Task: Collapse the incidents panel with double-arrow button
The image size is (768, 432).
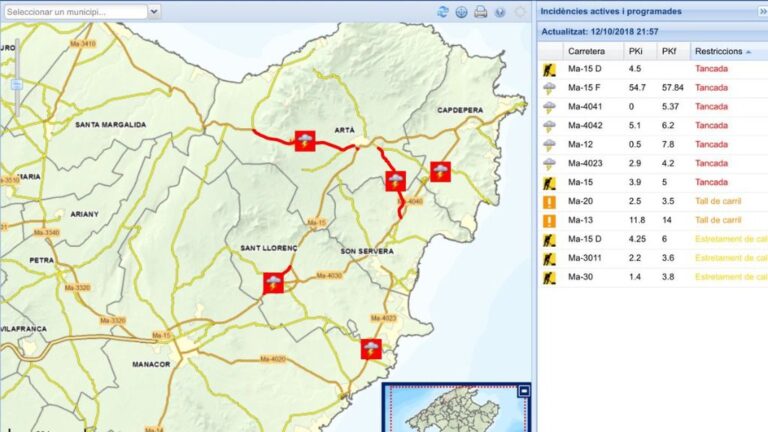Action: tap(761, 11)
